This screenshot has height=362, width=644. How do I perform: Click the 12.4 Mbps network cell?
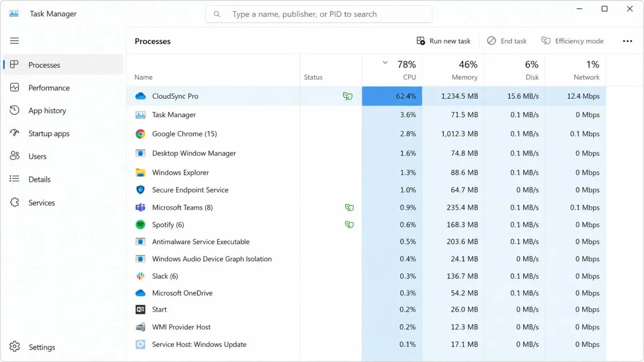[x=575, y=96]
